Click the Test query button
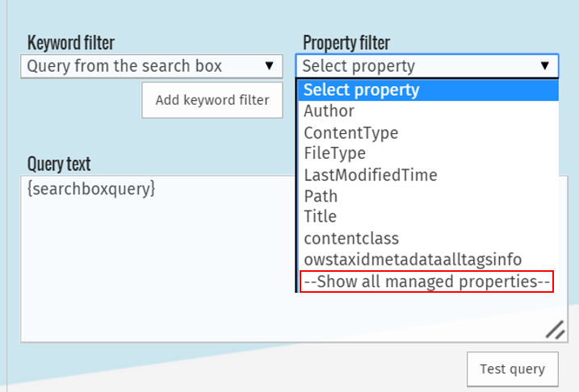Image resolution: width=579 pixels, height=392 pixels. click(x=513, y=369)
